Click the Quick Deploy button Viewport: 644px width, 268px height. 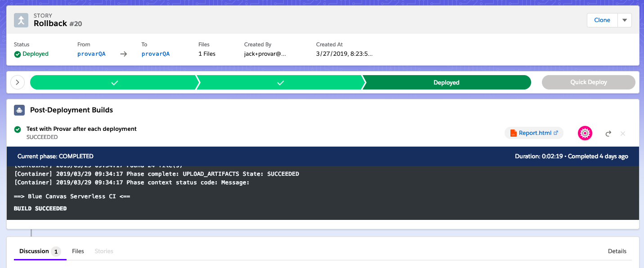(x=589, y=82)
